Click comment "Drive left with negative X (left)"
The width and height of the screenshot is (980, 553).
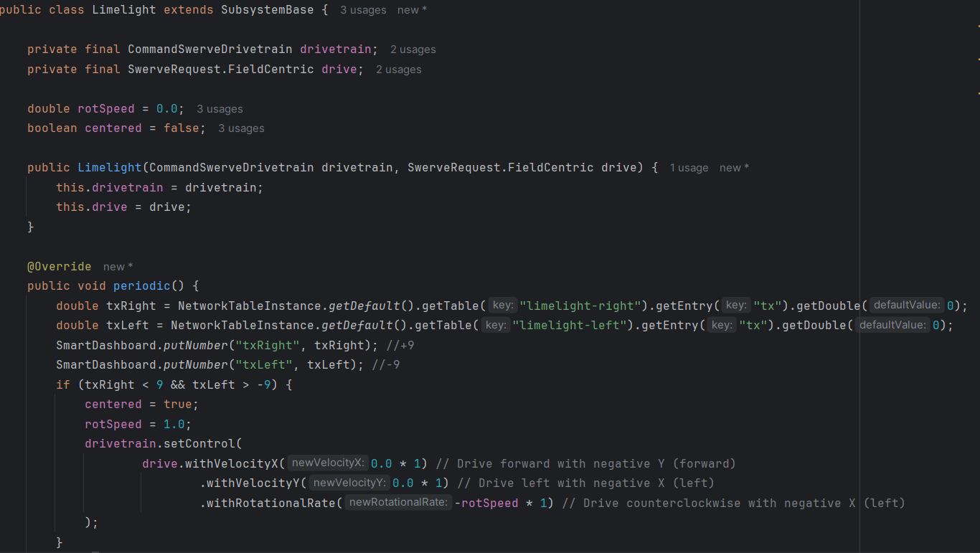point(586,483)
